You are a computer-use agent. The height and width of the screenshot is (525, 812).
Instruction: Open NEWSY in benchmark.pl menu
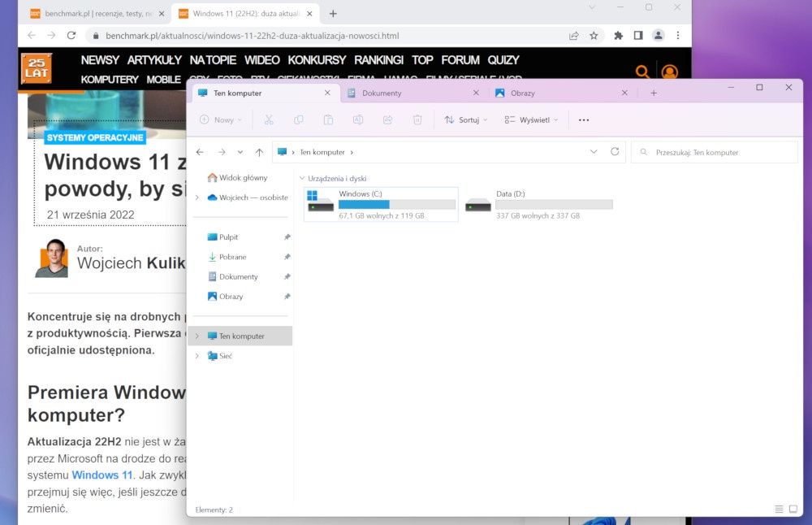point(100,60)
